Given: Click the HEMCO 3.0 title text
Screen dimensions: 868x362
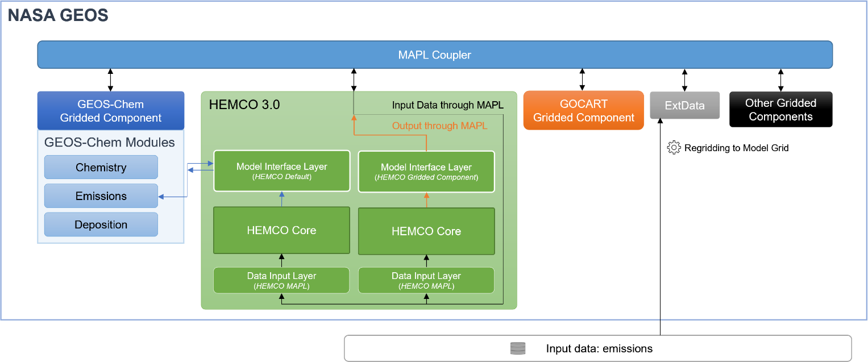Looking at the screenshot, I should [244, 105].
